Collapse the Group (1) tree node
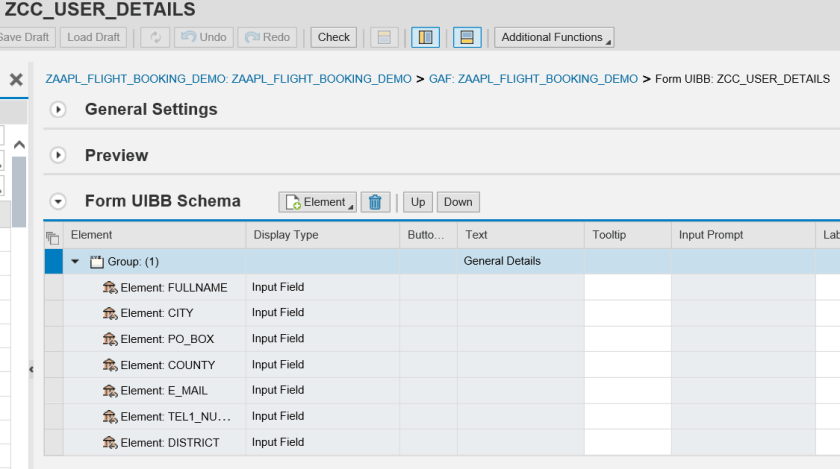 coord(75,262)
